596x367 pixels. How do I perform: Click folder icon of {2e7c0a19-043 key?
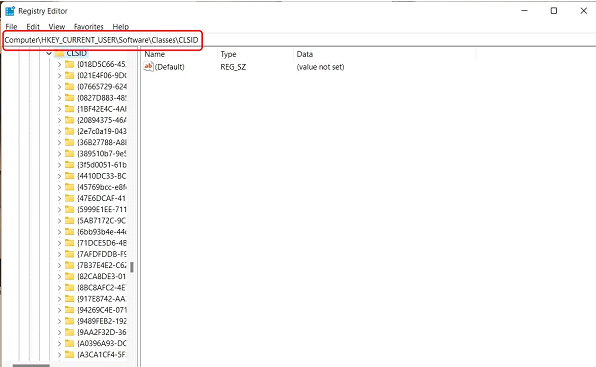click(70, 131)
